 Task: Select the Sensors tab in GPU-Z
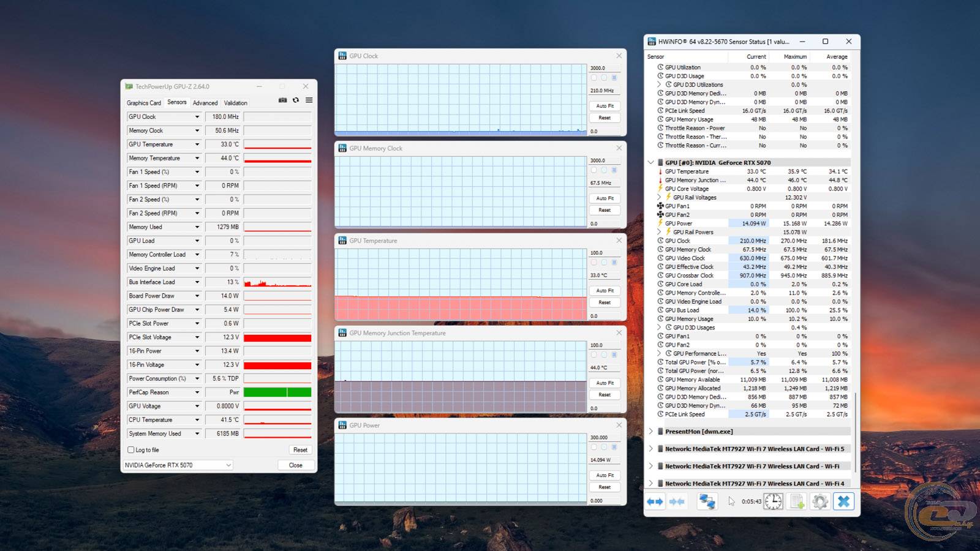point(177,102)
